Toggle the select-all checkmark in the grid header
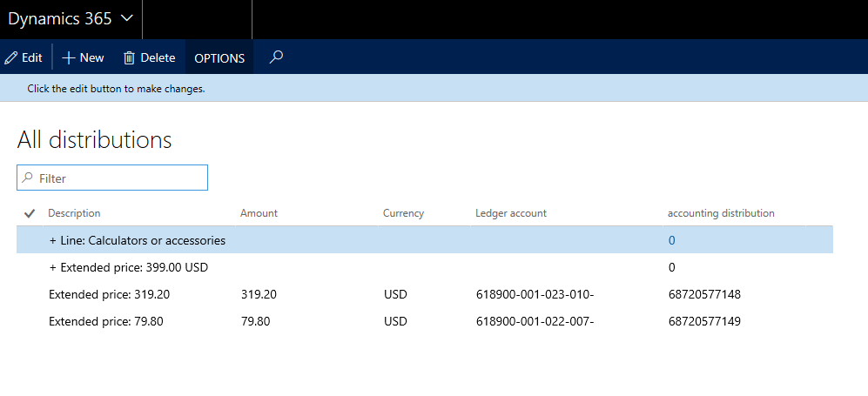This screenshot has height=396, width=868. 30,213
